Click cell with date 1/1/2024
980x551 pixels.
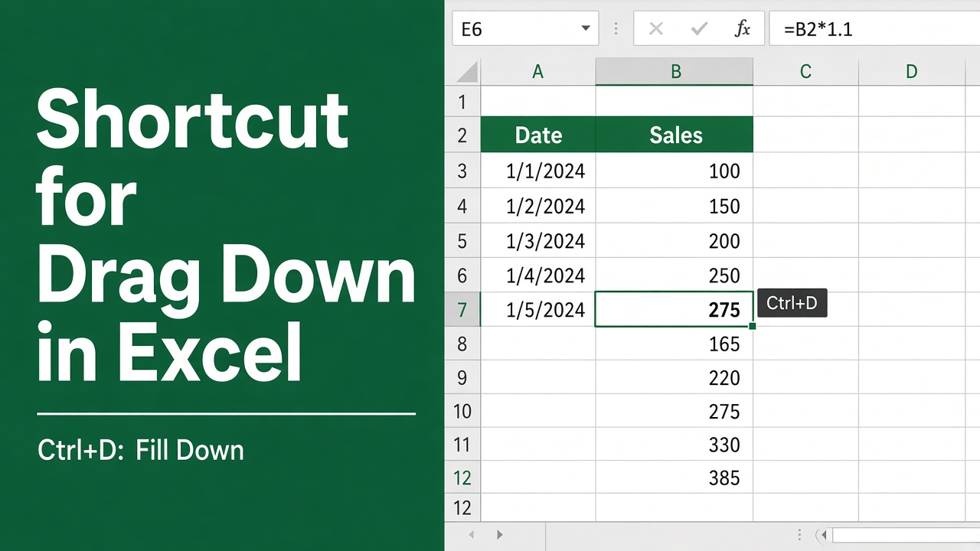click(538, 171)
